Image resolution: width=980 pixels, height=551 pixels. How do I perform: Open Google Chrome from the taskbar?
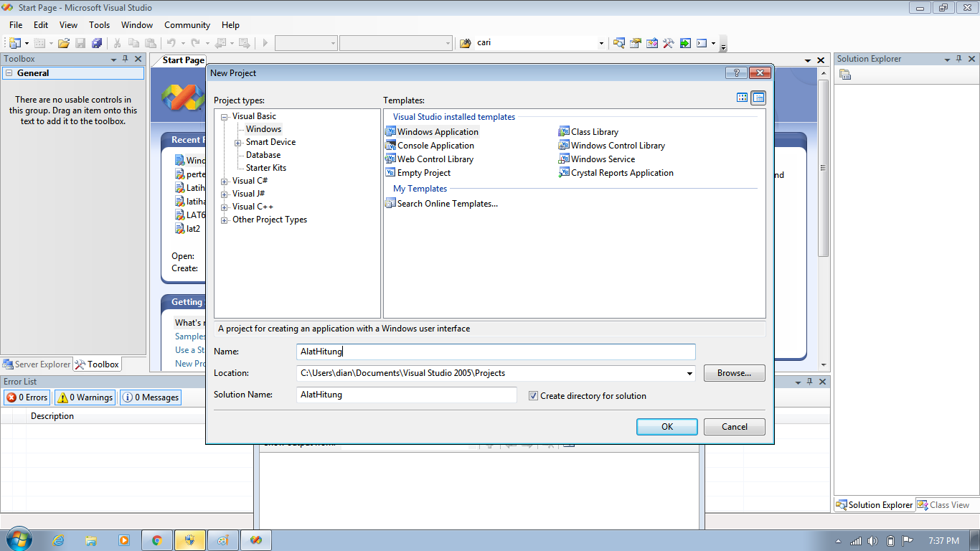(156, 540)
